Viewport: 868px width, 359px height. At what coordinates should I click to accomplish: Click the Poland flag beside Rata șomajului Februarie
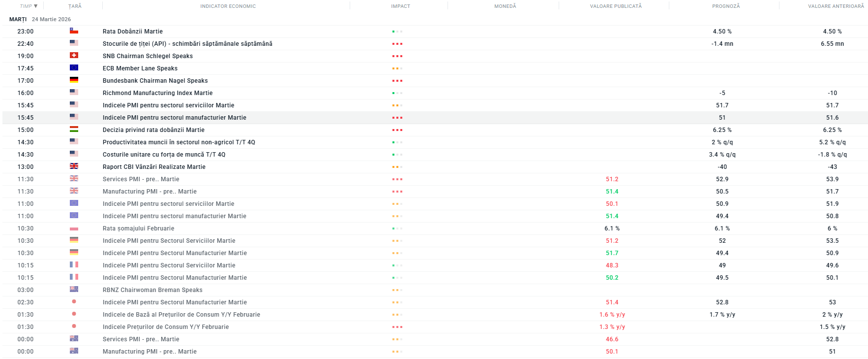pos(74,228)
